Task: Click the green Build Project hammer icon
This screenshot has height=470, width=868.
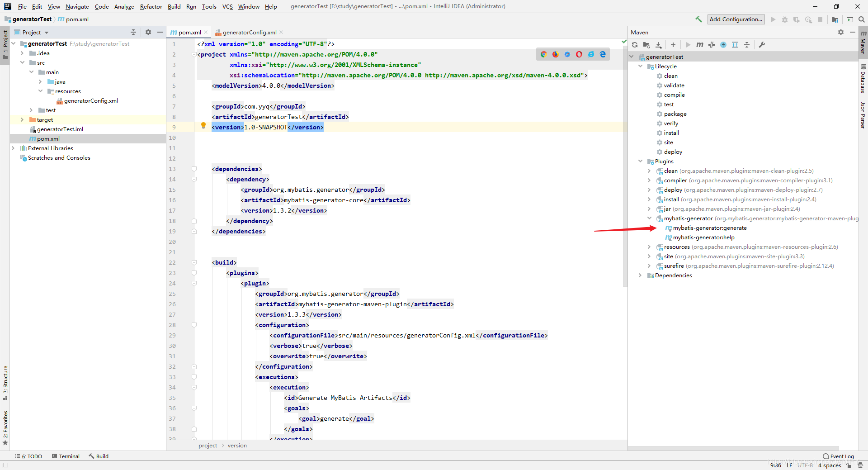Action: click(698, 19)
